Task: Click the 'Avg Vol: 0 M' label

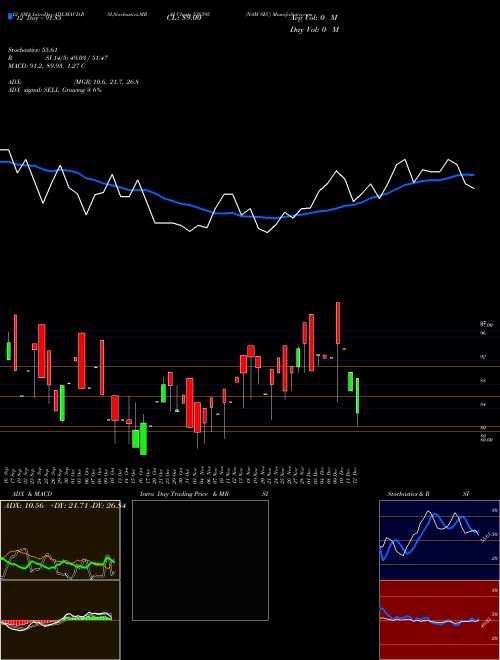Action: pyautogui.click(x=314, y=18)
